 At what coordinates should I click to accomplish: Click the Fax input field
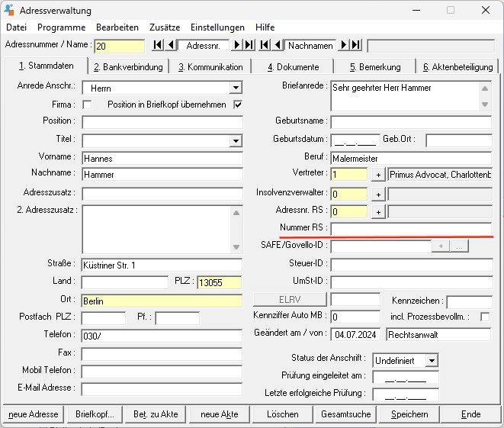pyautogui.click(x=162, y=354)
